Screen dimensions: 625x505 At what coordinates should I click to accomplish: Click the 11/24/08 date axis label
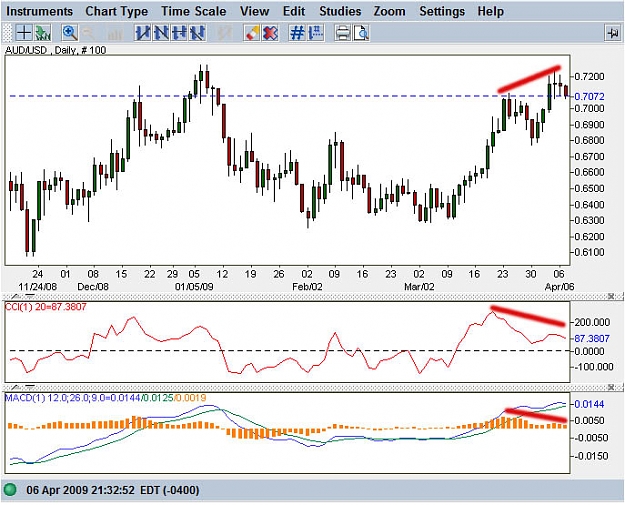click(x=37, y=287)
